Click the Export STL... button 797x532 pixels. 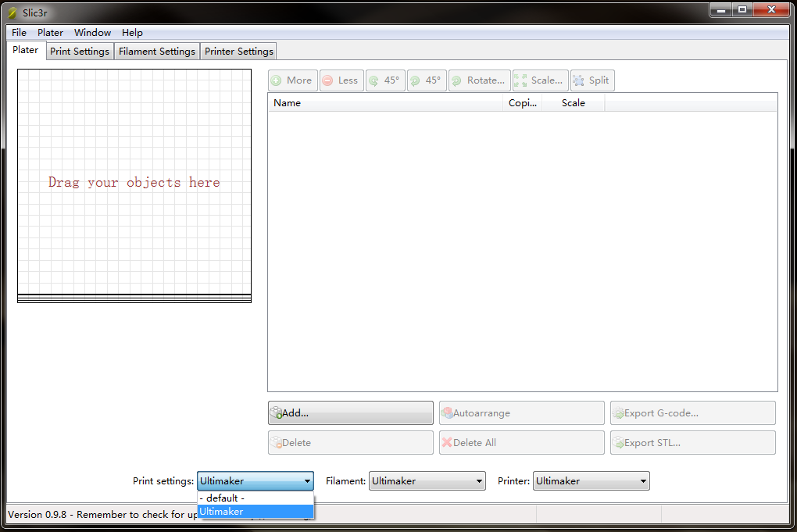(x=693, y=443)
